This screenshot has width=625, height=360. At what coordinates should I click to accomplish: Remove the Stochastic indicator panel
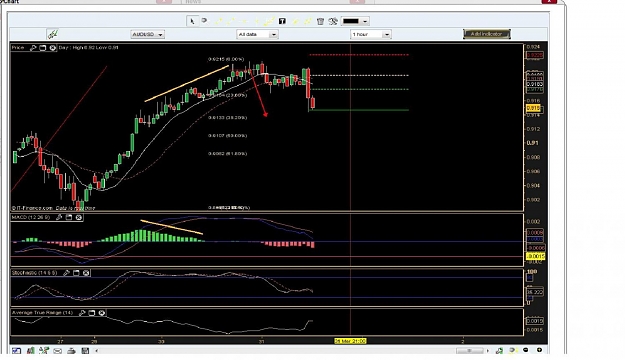coord(86,273)
